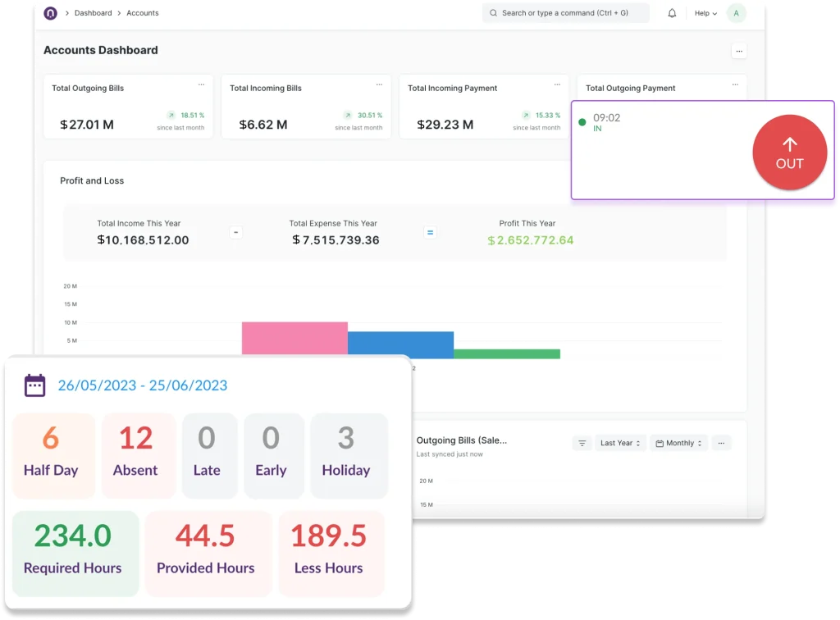Open Total Incoming Bills card options

(x=379, y=84)
